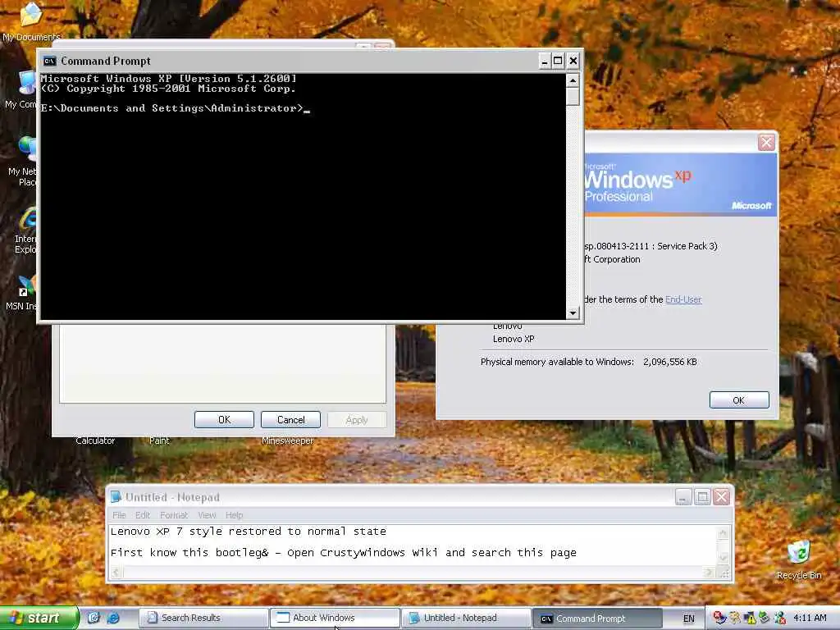Select Internet Explorer desktop icon
Image resolution: width=840 pixels, height=630 pixels.
25,231
